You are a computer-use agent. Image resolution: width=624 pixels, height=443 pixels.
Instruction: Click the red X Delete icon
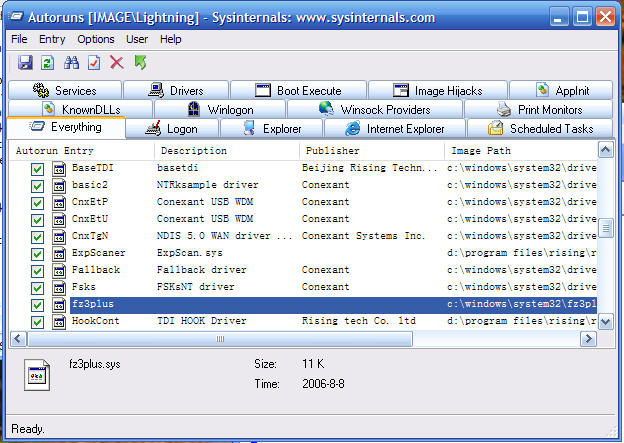pyautogui.click(x=117, y=62)
